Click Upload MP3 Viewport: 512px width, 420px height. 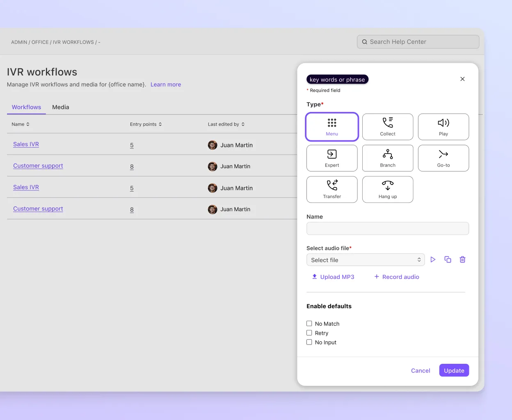(x=333, y=277)
